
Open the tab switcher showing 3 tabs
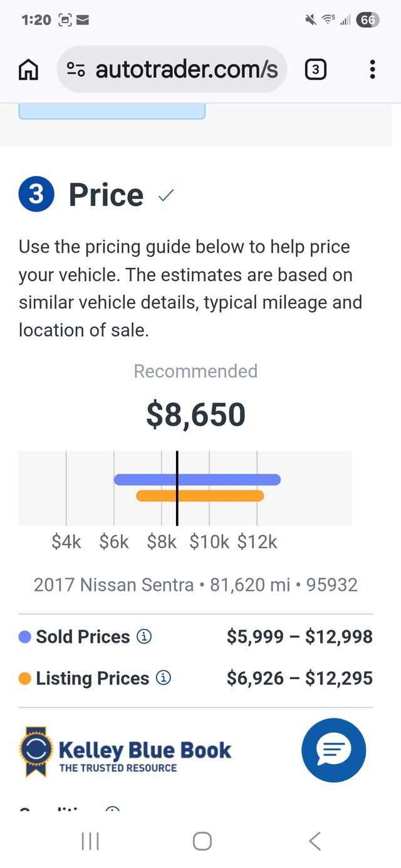click(x=316, y=70)
